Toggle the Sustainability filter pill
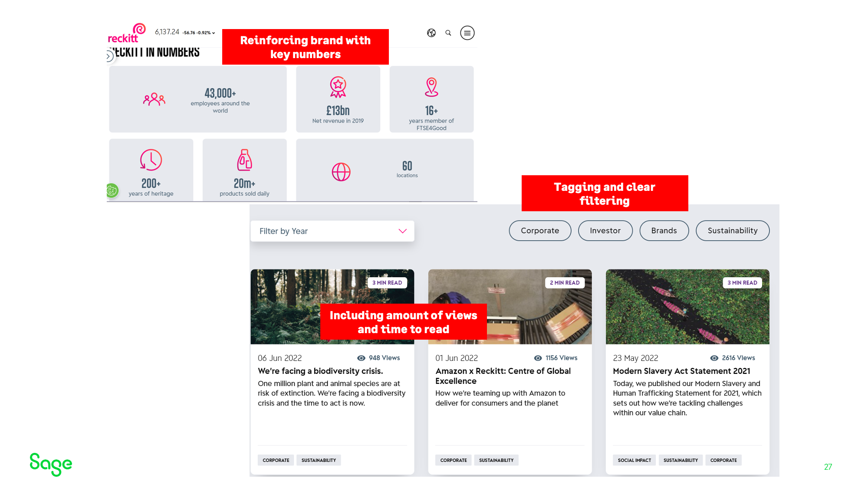 coord(732,231)
